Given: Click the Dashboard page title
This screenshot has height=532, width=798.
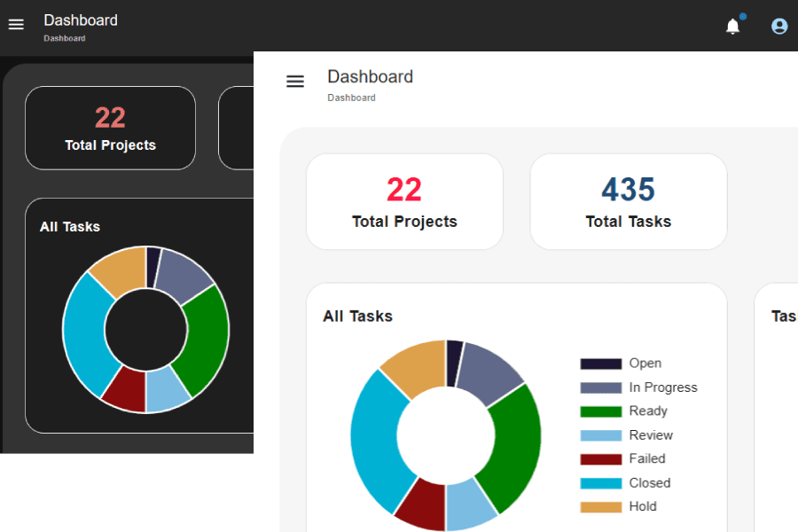Looking at the screenshot, I should pos(371,76).
